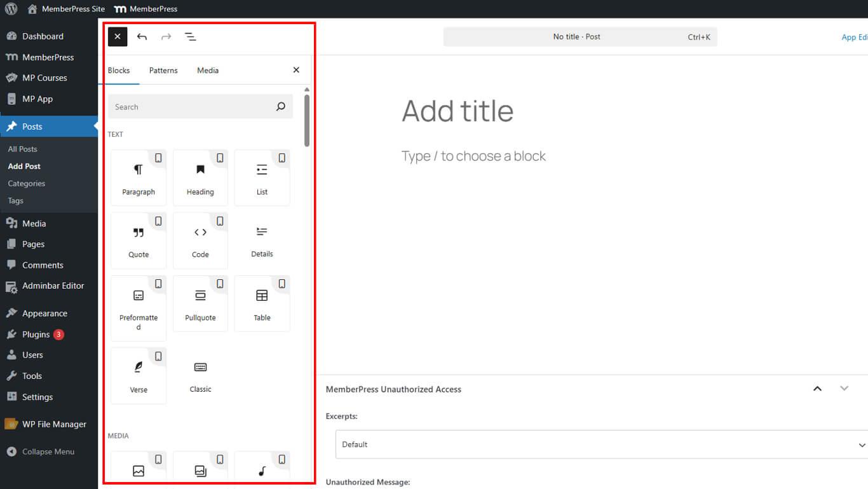
Task: Add the Quote block
Action: pyautogui.click(x=139, y=240)
